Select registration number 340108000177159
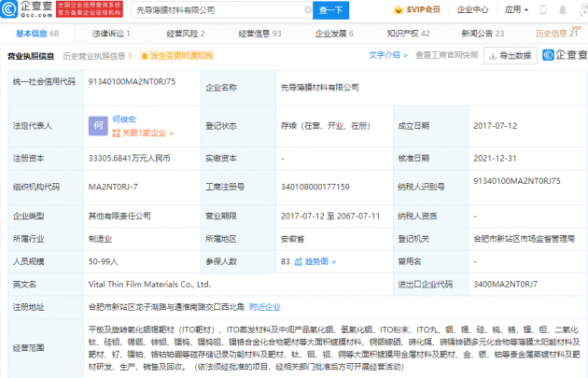Viewport: 588px width, 378px height. 315,187
